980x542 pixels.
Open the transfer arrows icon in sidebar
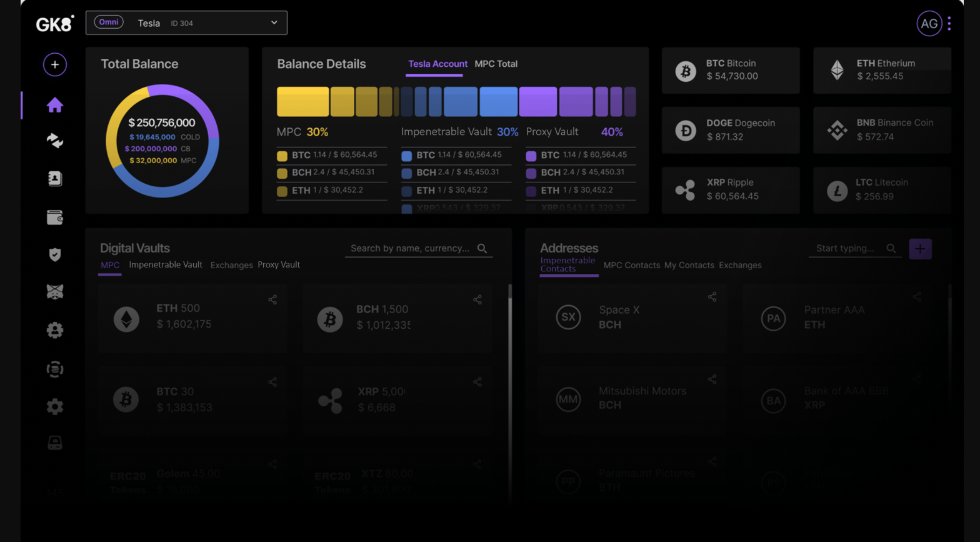pyautogui.click(x=55, y=141)
